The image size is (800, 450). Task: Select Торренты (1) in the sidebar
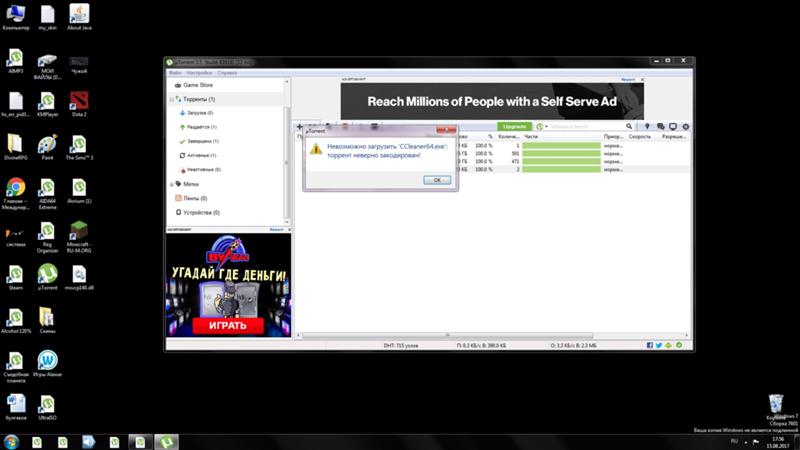point(199,99)
